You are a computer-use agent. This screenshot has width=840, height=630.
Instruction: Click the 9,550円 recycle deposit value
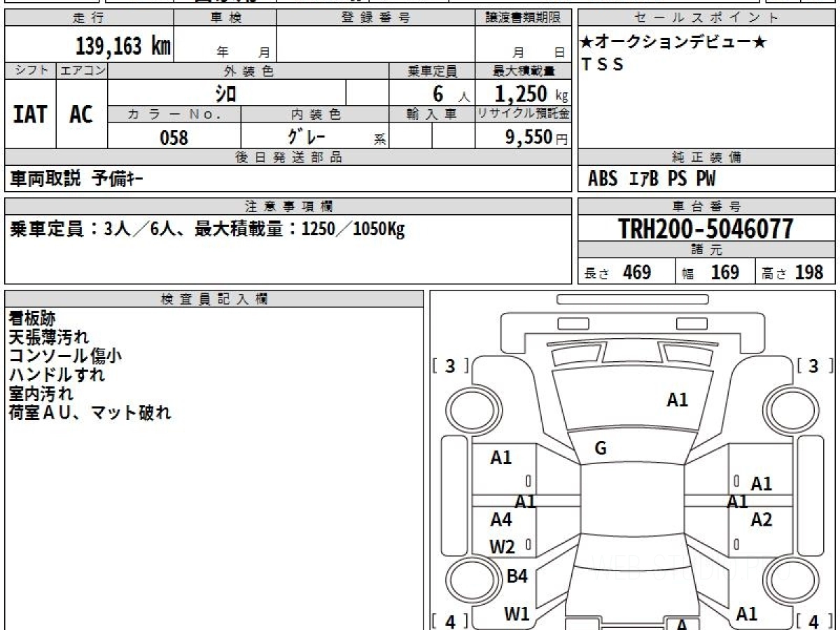[536, 136]
